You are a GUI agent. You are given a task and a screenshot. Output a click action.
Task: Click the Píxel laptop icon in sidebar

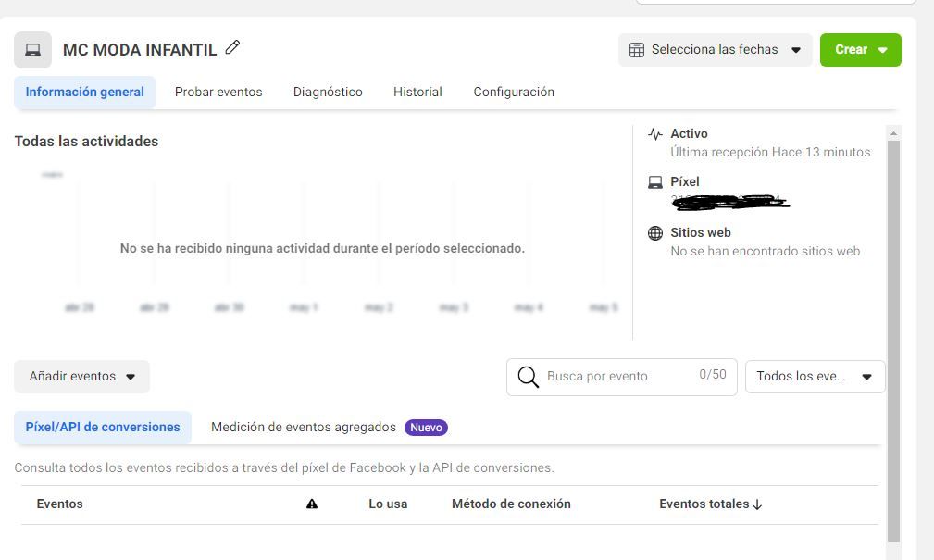pyautogui.click(x=655, y=182)
